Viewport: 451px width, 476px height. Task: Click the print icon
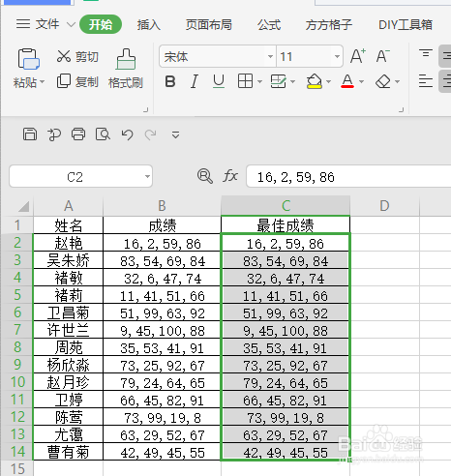pyautogui.click(x=78, y=134)
